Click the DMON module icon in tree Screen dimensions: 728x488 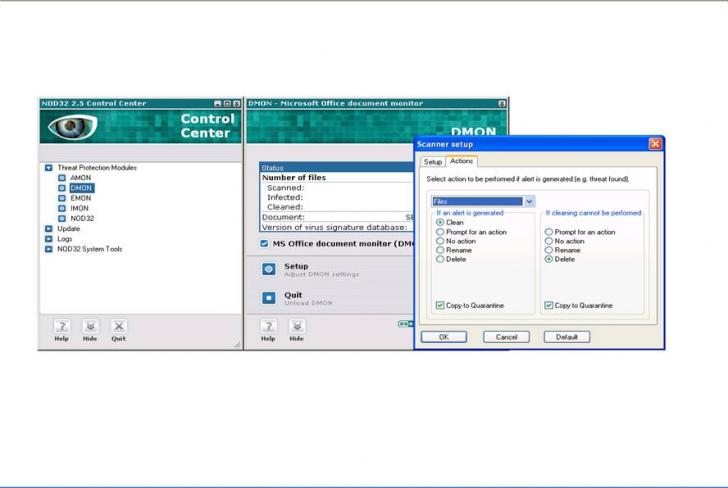[x=62, y=188]
